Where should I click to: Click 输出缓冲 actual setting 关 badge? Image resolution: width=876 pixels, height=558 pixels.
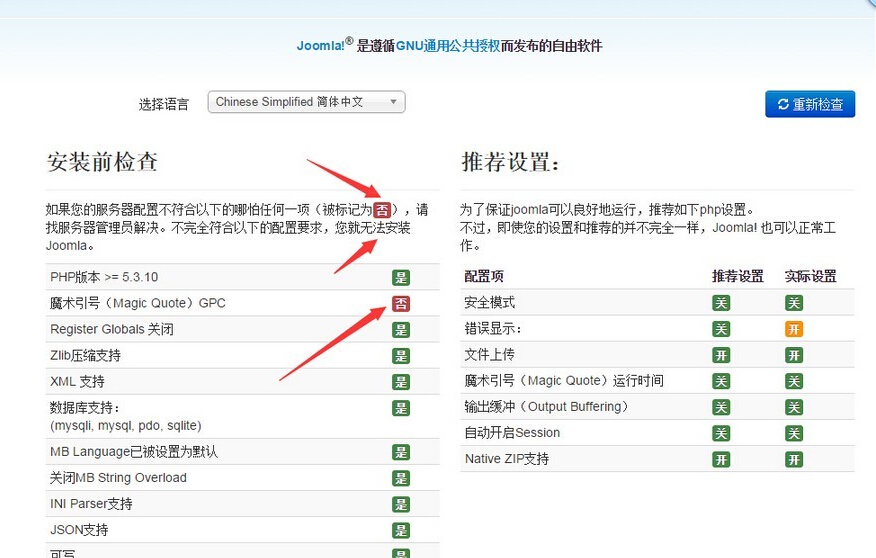[794, 407]
